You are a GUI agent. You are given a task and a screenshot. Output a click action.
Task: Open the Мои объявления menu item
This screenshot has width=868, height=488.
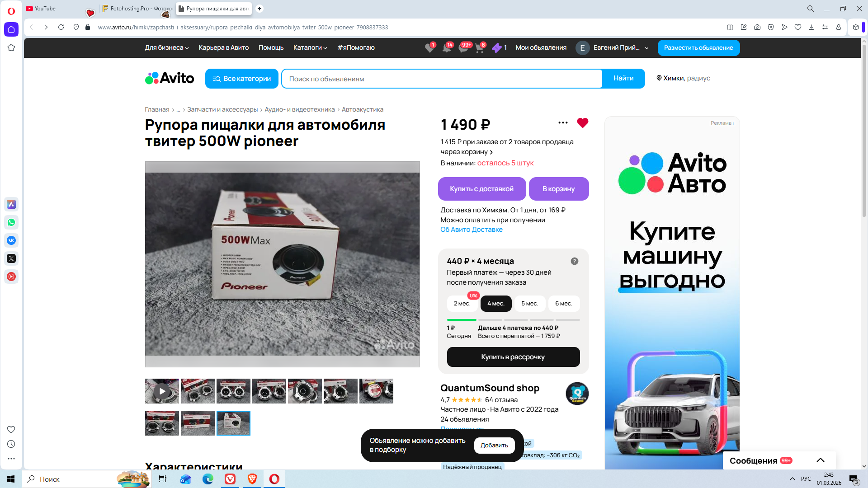pos(541,48)
